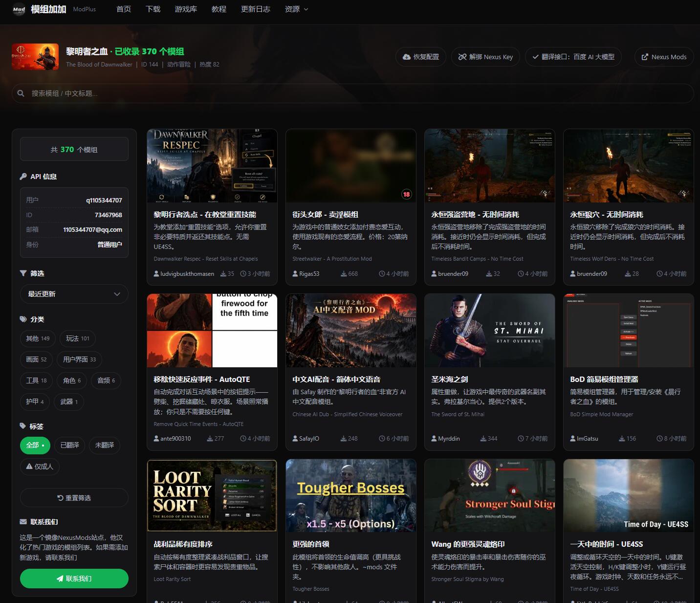Open the 教程 nav item
700x603 pixels.
[219, 9]
